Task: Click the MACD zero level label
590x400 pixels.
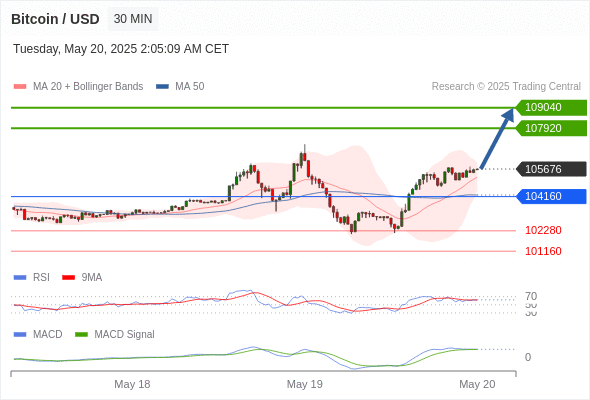Action: (528, 357)
